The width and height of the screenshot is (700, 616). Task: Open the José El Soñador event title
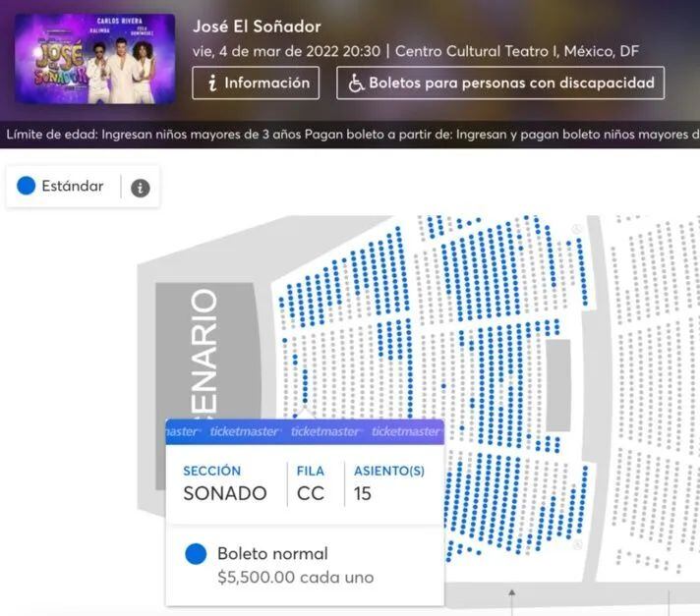257,27
